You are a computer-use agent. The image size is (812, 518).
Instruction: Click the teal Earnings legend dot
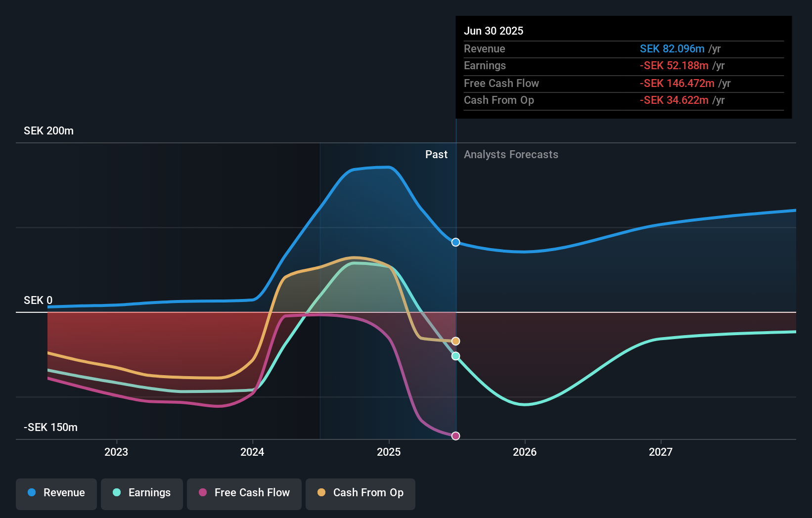point(117,492)
